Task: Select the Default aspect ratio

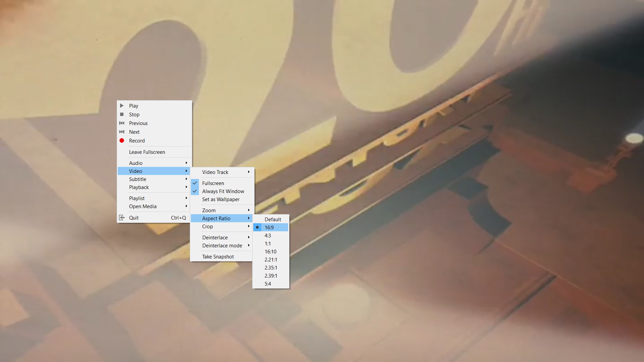Action: point(271,219)
